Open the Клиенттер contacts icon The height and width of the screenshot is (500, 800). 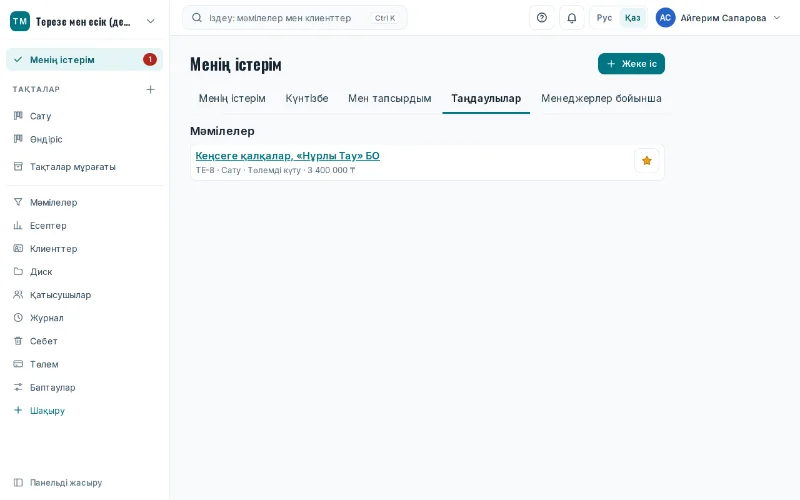pyautogui.click(x=18, y=248)
